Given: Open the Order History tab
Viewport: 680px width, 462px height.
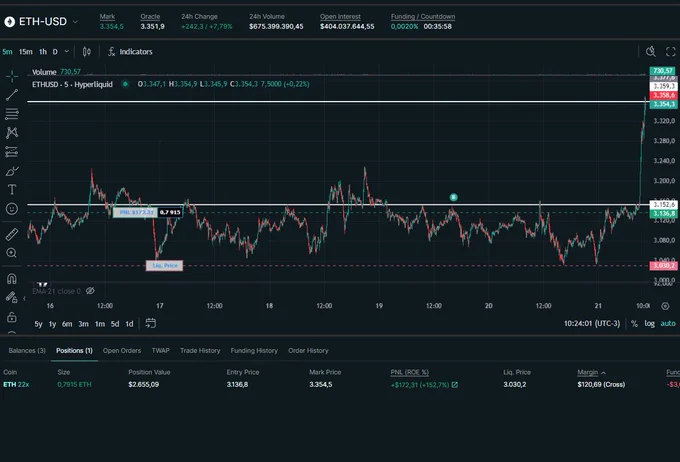Looking at the screenshot, I should (308, 351).
